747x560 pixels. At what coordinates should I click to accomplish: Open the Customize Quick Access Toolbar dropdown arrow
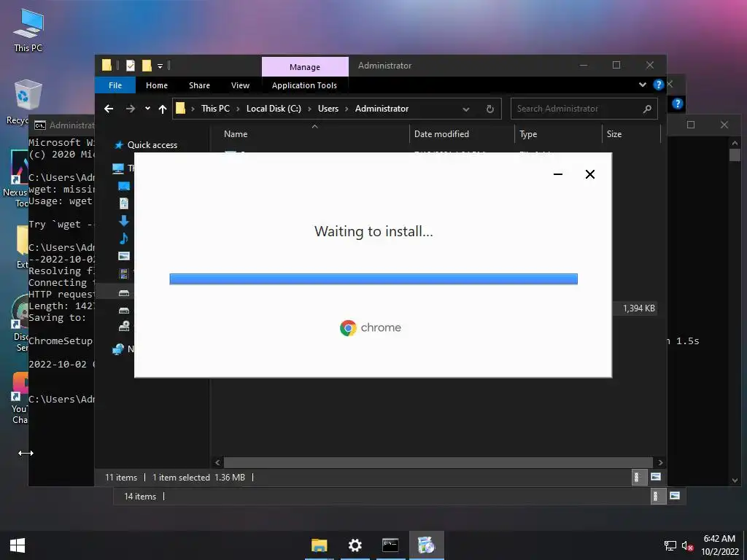tap(160, 66)
